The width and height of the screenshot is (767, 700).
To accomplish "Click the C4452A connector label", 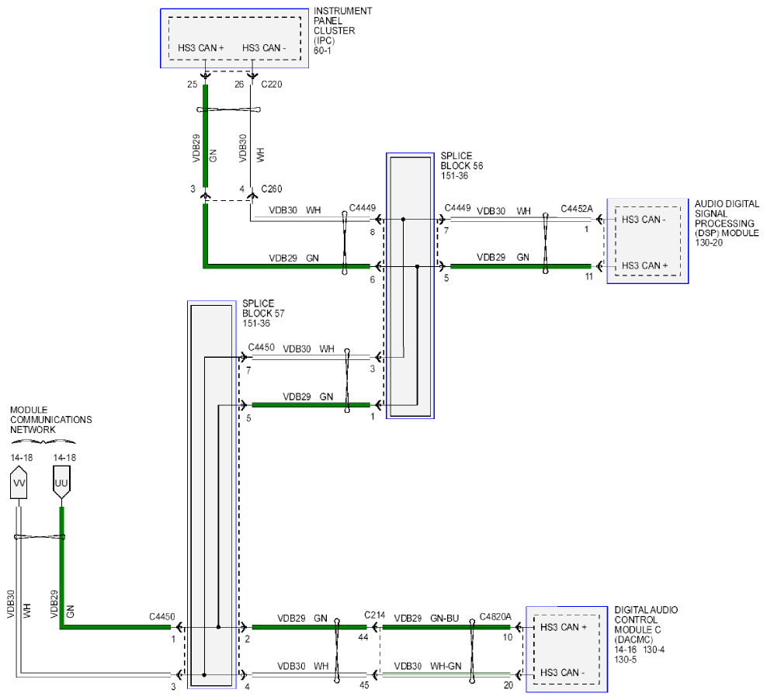I will (x=577, y=210).
